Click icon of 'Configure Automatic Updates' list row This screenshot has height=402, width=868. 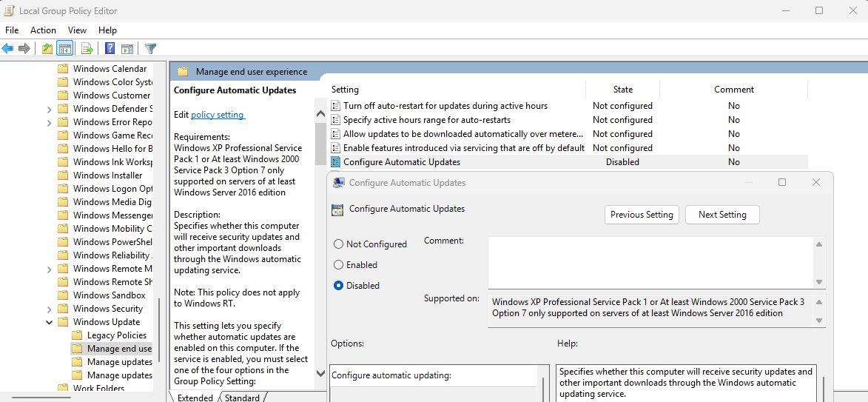(x=335, y=161)
